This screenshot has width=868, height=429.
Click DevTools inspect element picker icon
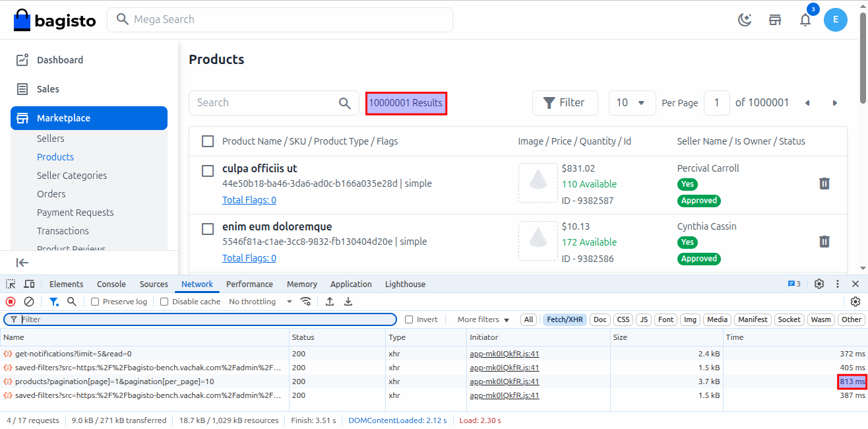11,284
